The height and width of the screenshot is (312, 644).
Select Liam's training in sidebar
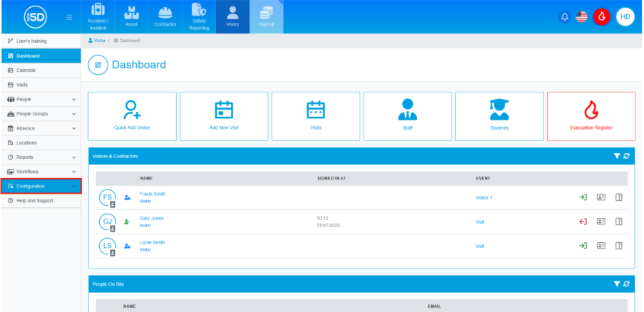[41, 41]
